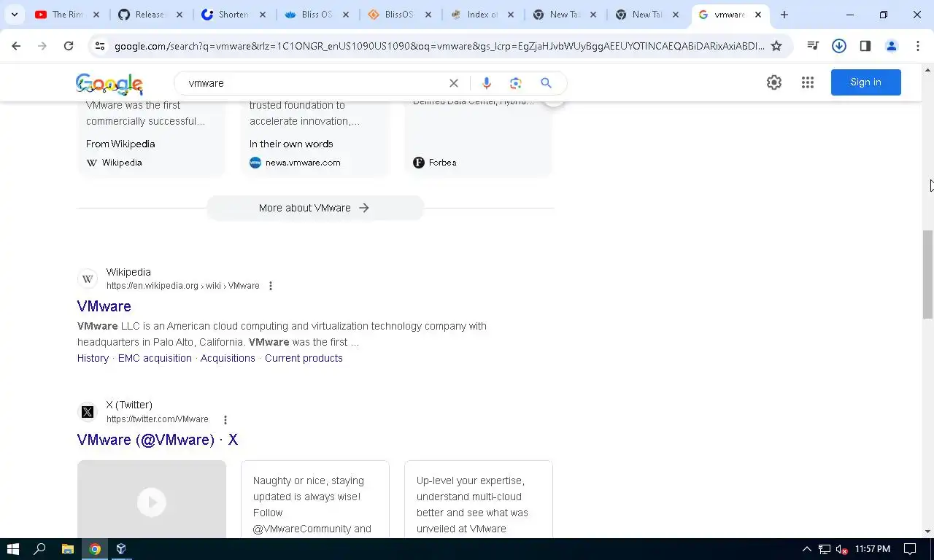Click the Chrome taskbar icon

95,549
